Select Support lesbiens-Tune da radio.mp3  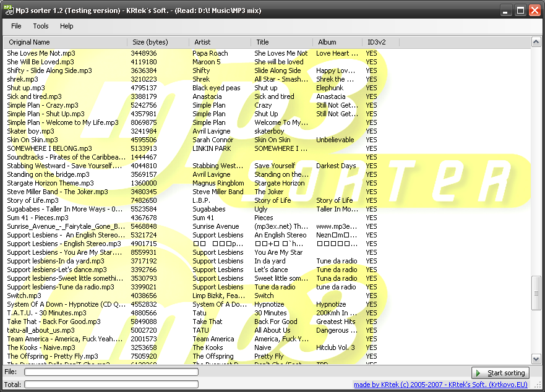click(x=61, y=287)
